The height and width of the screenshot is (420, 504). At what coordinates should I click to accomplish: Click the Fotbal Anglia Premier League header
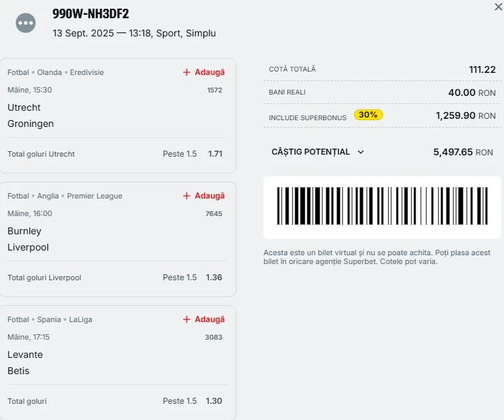(x=65, y=196)
